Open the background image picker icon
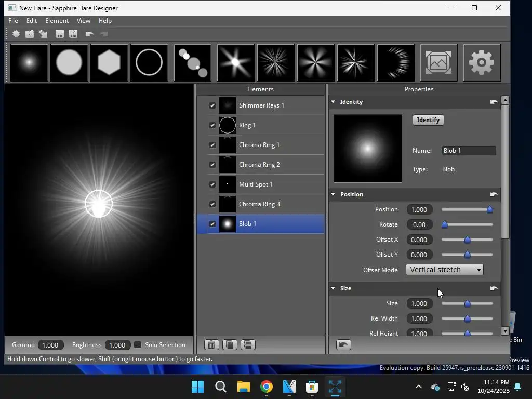The height and width of the screenshot is (399, 532). [438, 62]
